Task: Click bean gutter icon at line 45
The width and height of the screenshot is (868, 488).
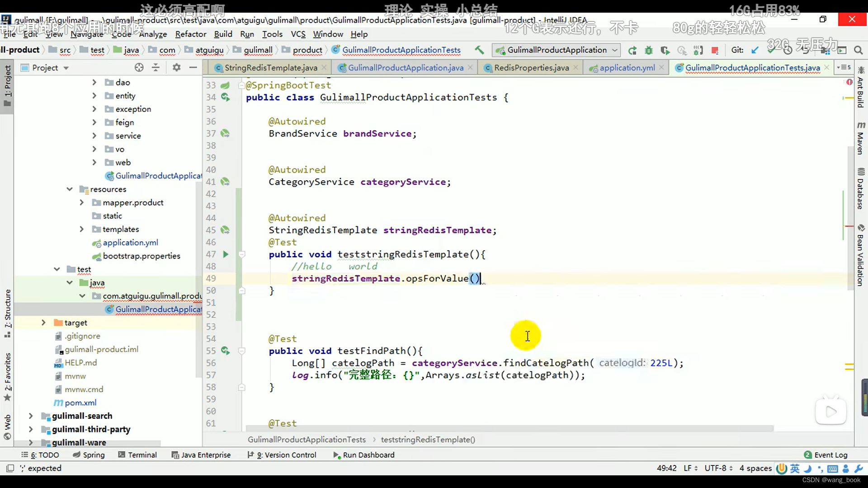Action: [x=225, y=230]
